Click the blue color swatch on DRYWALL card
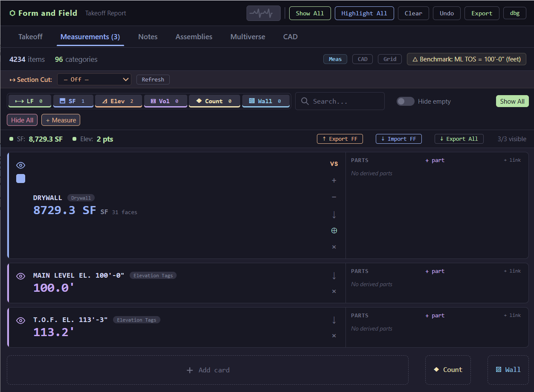534x392 pixels. coord(20,179)
